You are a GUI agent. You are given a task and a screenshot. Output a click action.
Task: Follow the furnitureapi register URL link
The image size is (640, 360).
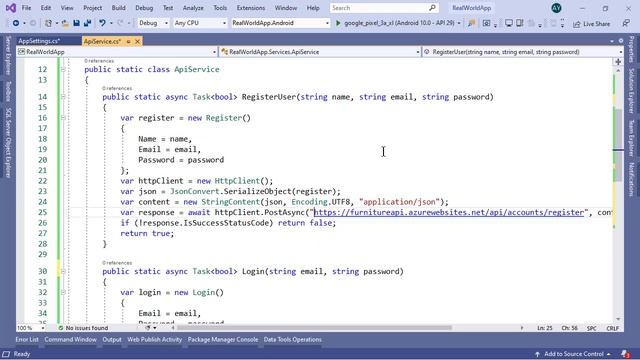[x=449, y=212]
